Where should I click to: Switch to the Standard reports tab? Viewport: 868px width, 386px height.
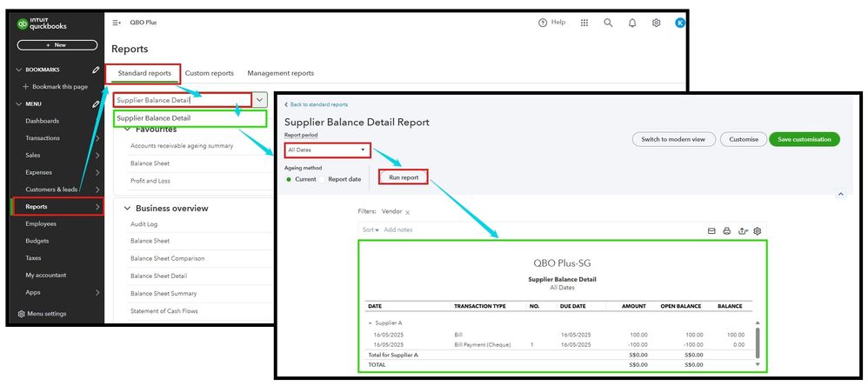pyautogui.click(x=144, y=73)
